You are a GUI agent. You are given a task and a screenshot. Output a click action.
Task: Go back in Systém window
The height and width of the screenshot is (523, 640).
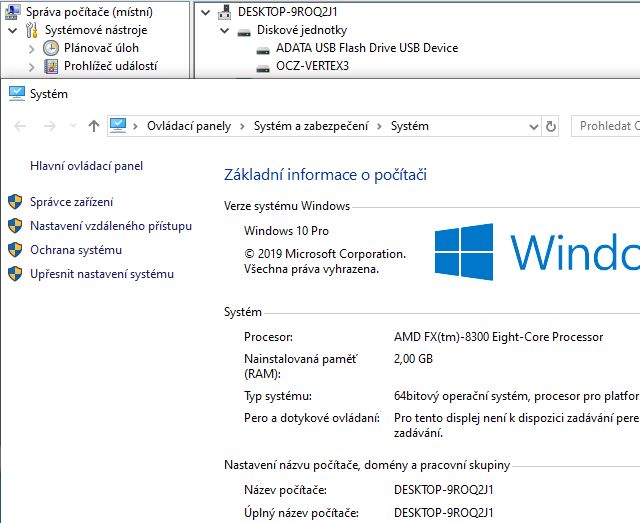point(20,126)
